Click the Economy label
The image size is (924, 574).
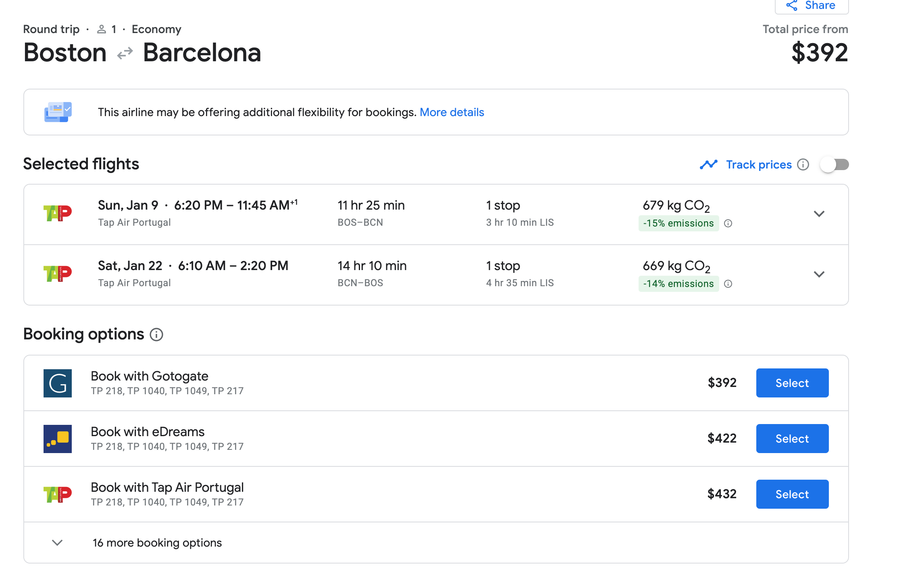pyautogui.click(x=156, y=29)
